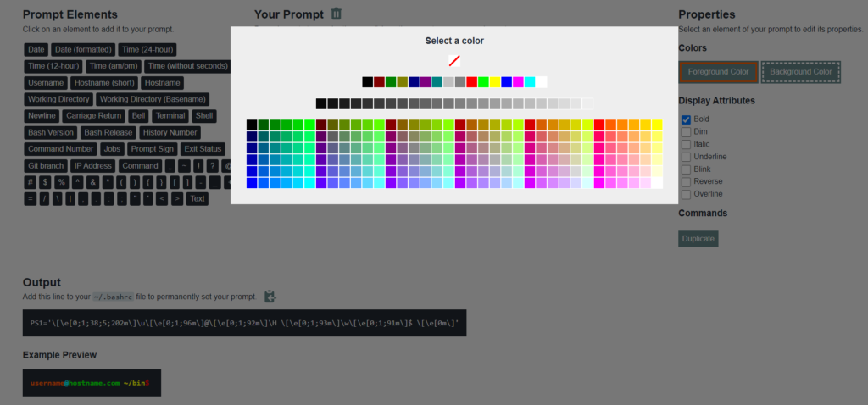The width and height of the screenshot is (868, 405).
Task: Choose the darkest swatch in the grayscale row
Action: (x=321, y=103)
